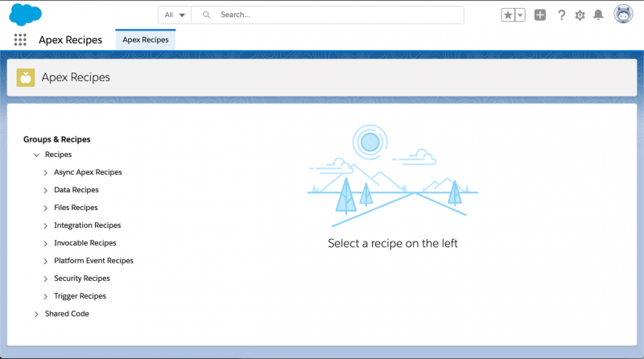Open the App Launcher dots grid
Screen dimensions: 644x359
point(20,39)
